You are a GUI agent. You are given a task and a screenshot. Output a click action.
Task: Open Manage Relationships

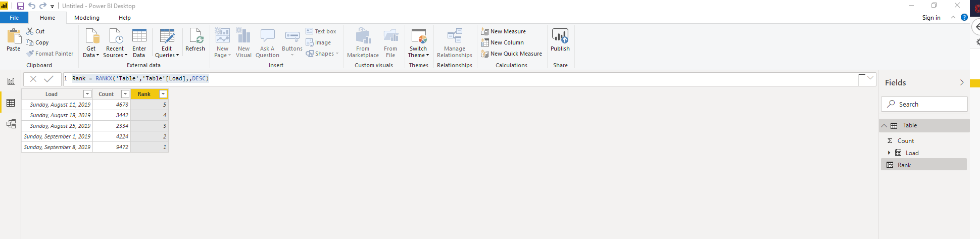coord(455,43)
